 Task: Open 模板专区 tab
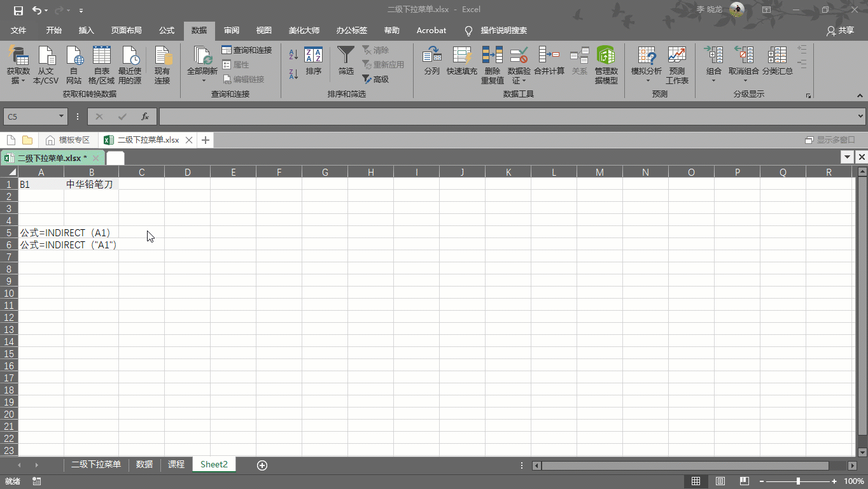68,140
